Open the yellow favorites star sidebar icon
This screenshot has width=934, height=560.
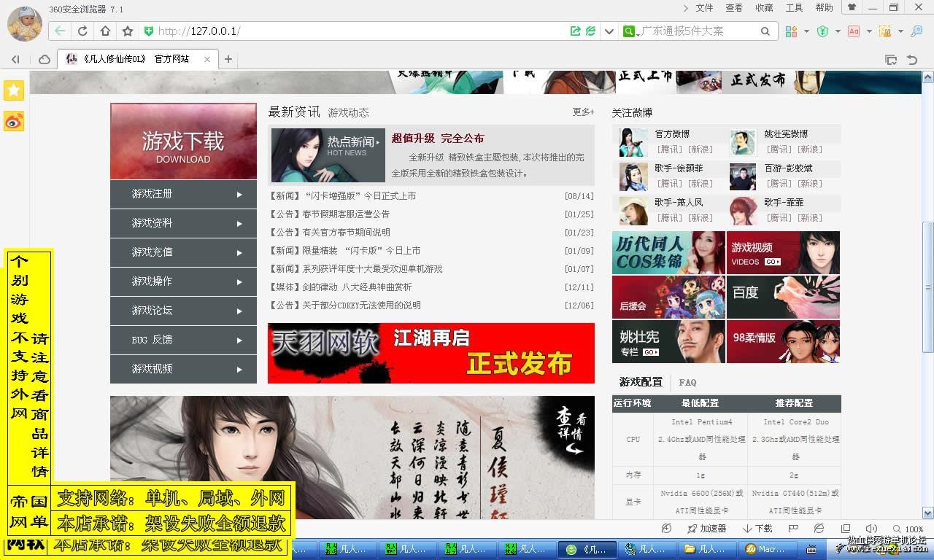coord(14,90)
